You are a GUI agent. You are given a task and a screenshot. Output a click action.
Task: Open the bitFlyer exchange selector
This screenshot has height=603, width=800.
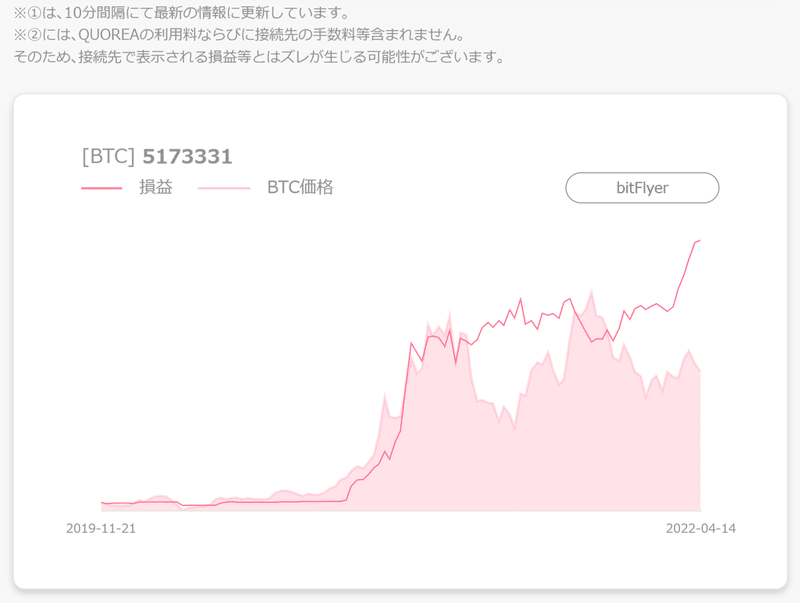[642, 188]
